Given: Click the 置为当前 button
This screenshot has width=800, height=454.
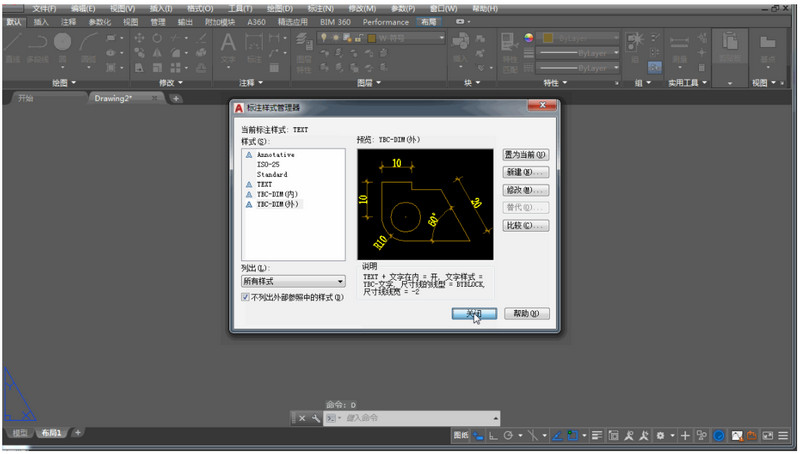Looking at the screenshot, I should coord(526,155).
